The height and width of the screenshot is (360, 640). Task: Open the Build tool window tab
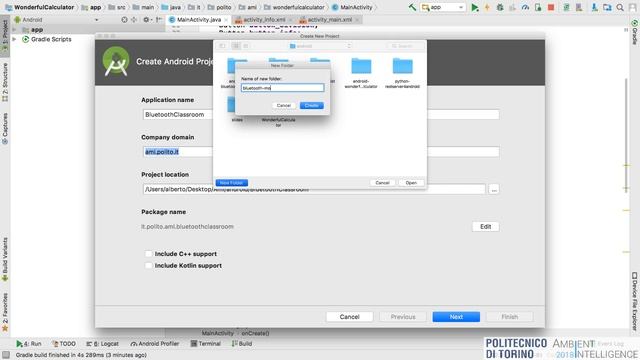[x=242, y=344]
